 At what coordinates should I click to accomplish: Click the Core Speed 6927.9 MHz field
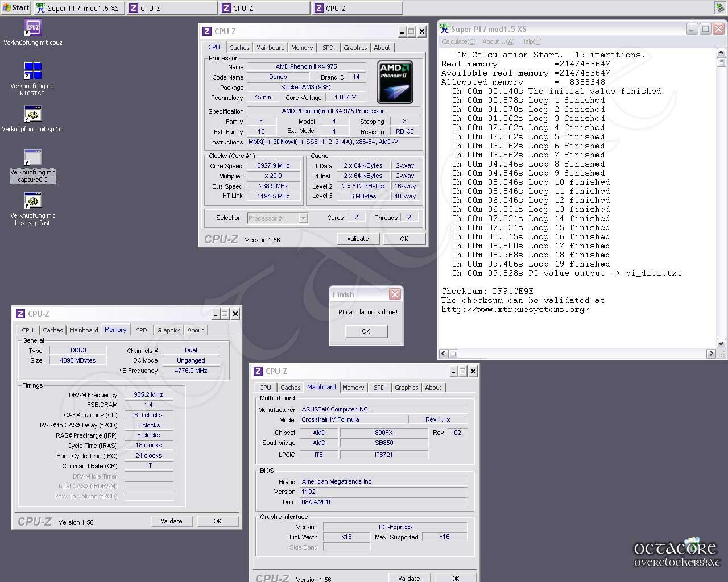click(x=273, y=166)
